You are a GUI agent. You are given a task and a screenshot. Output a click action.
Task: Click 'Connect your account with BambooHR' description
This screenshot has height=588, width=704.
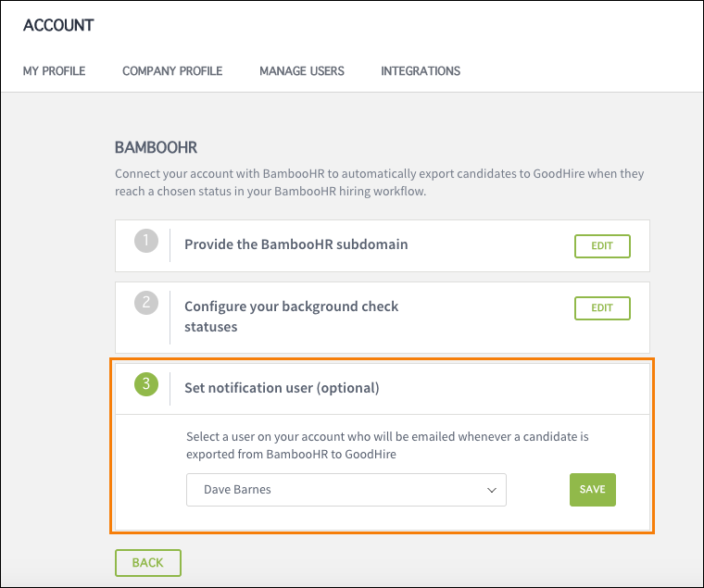point(380,182)
